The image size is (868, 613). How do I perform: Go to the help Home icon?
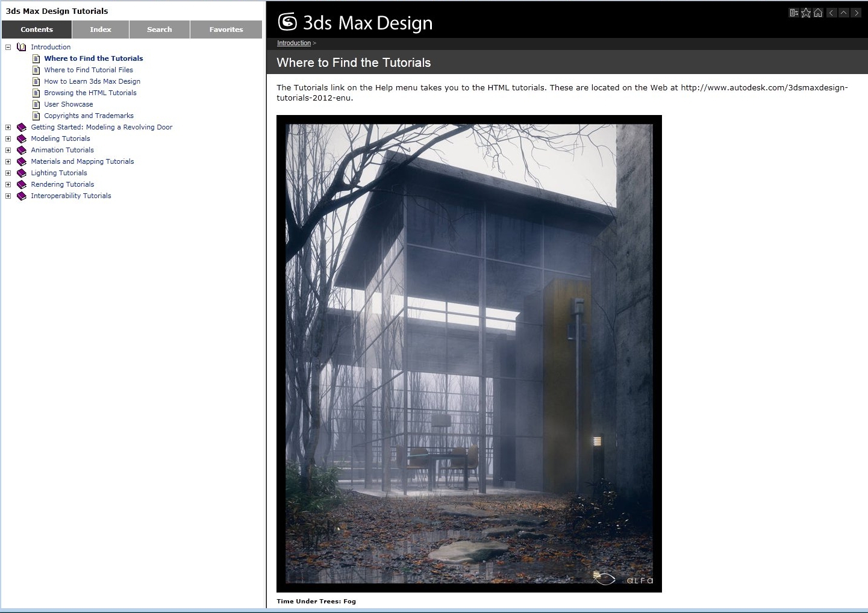pos(818,13)
